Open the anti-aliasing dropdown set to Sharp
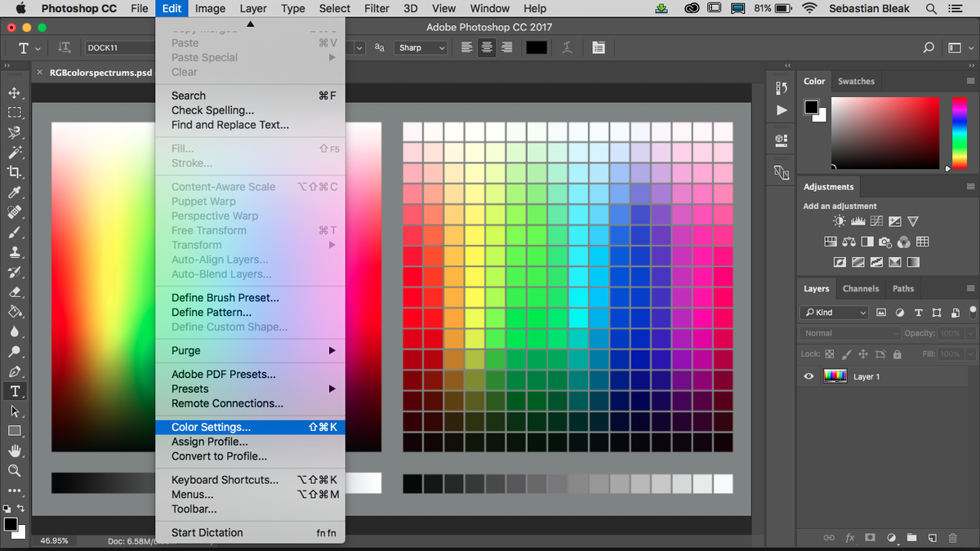Viewport: 980px width, 551px height. (421, 47)
